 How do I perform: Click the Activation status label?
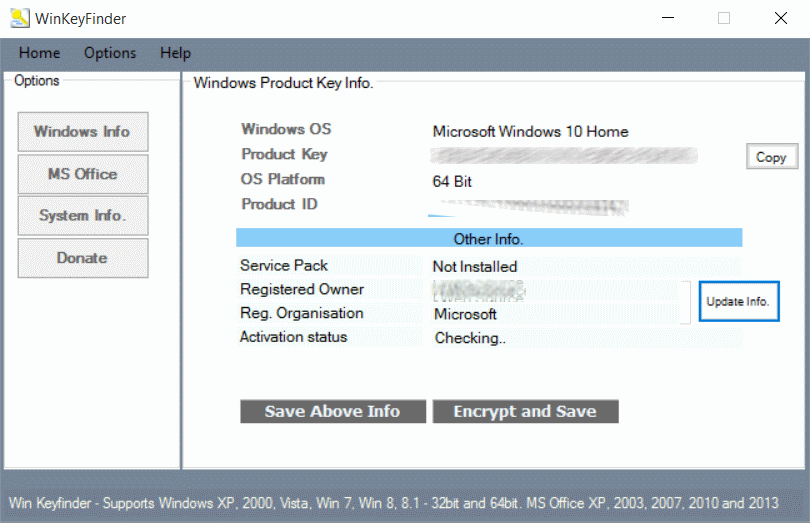click(293, 337)
